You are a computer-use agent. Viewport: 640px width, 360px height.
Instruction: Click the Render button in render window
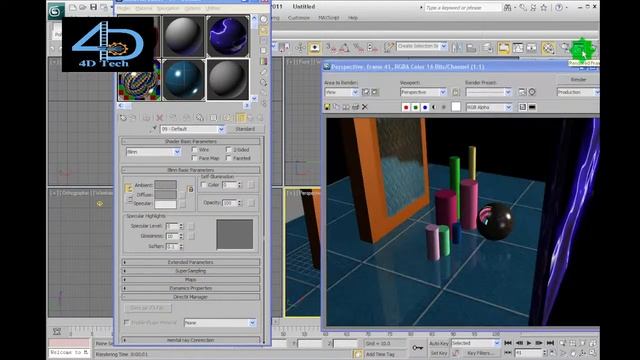578,80
